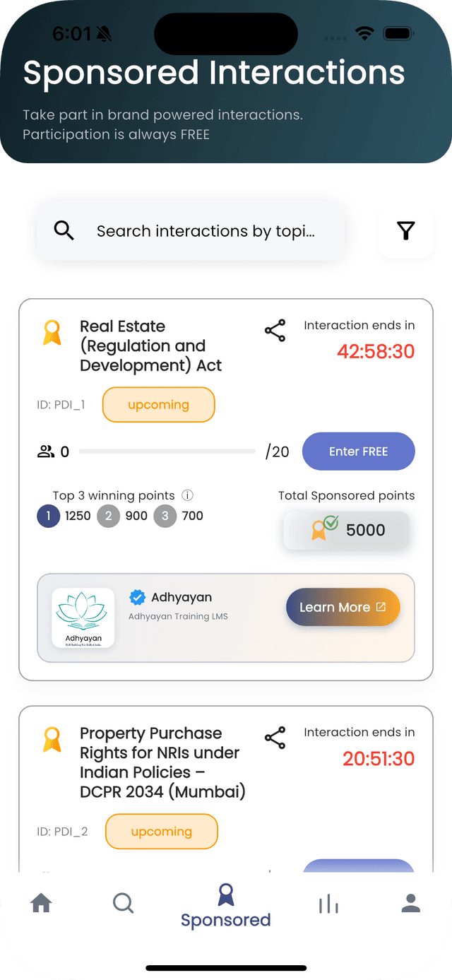This screenshot has width=452, height=980.
Task: Tap the verified badge next to Adhyayan
Action: click(x=137, y=597)
